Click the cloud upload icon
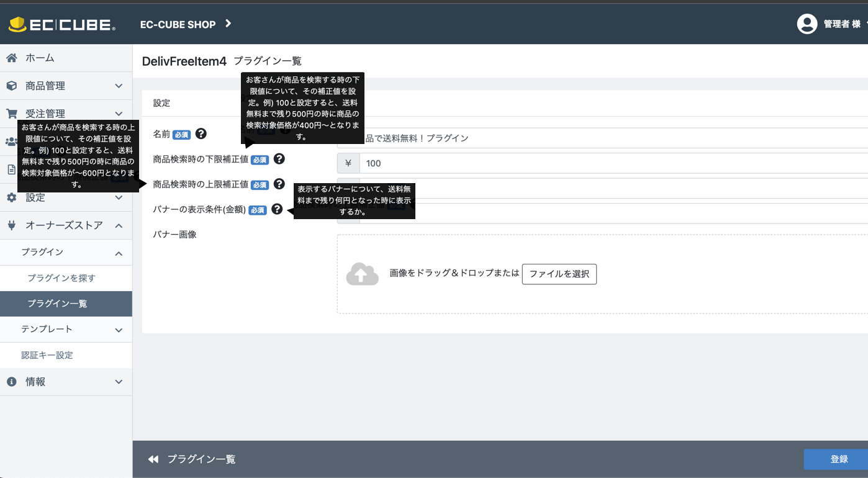The width and height of the screenshot is (868, 478). (362, 274)
